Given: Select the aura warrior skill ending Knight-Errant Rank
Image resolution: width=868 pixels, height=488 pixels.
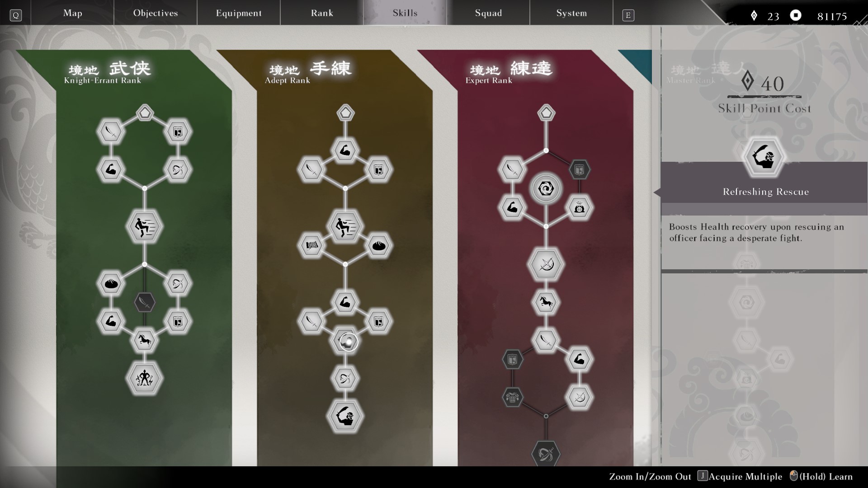Looking at the screenshot, I should [x=145, y=378].
